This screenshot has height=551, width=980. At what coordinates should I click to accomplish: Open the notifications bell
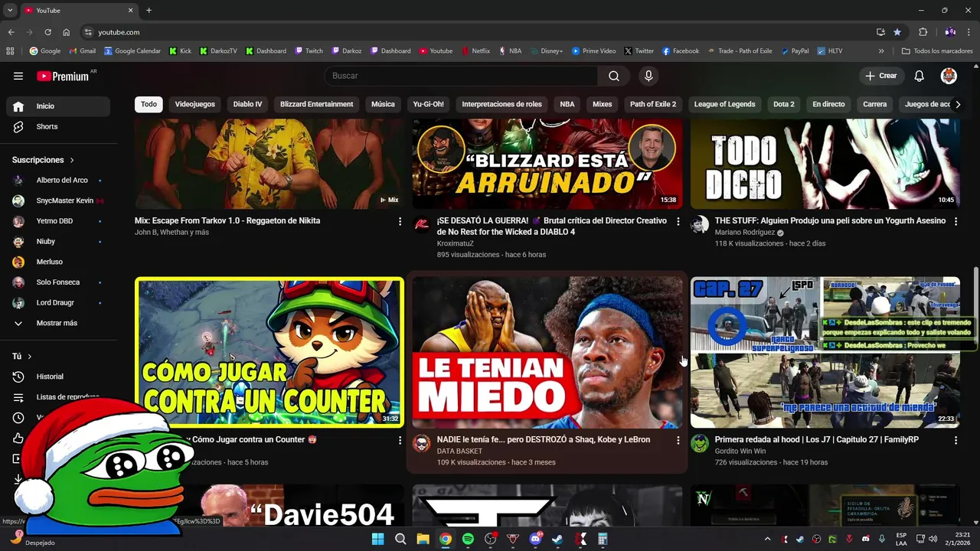[x=920, y=76]
